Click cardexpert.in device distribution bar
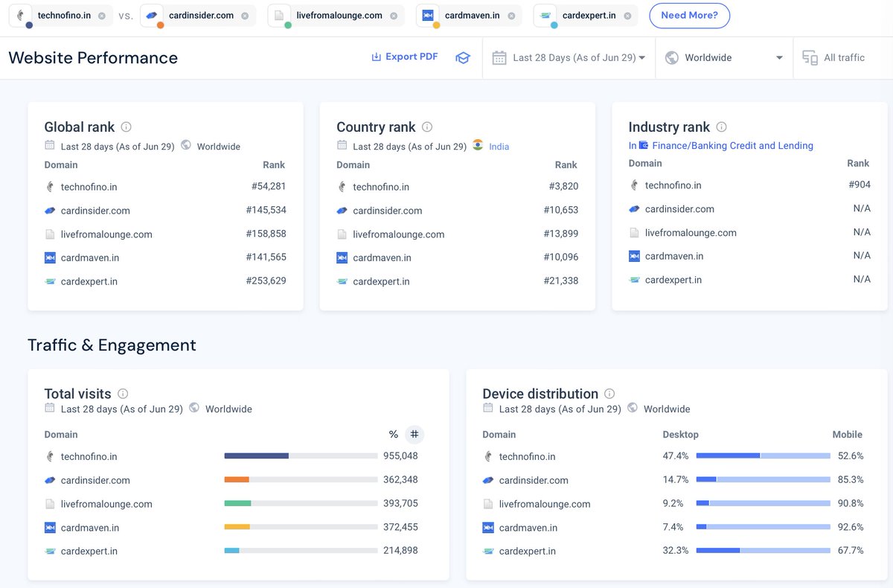893x588 pixels. (x=764, y=551)
